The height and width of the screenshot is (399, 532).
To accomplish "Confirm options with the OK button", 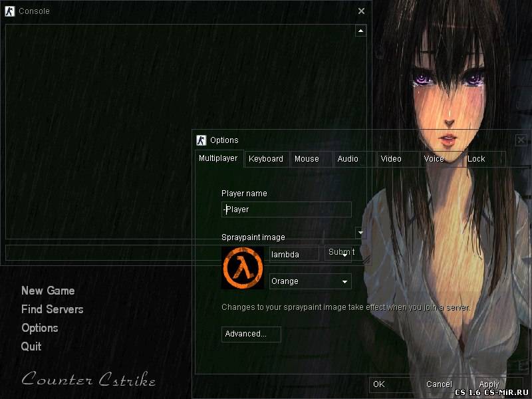I will [x=392, y=384].
